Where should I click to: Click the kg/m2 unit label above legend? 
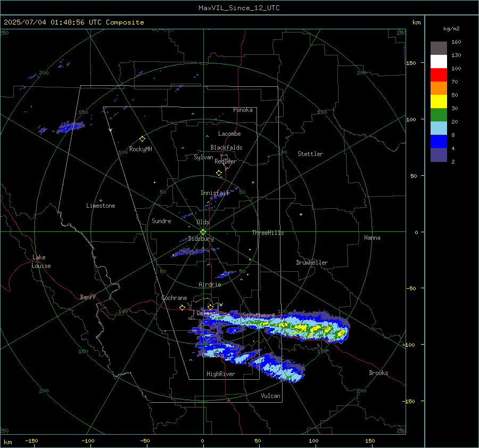[451, 29]
